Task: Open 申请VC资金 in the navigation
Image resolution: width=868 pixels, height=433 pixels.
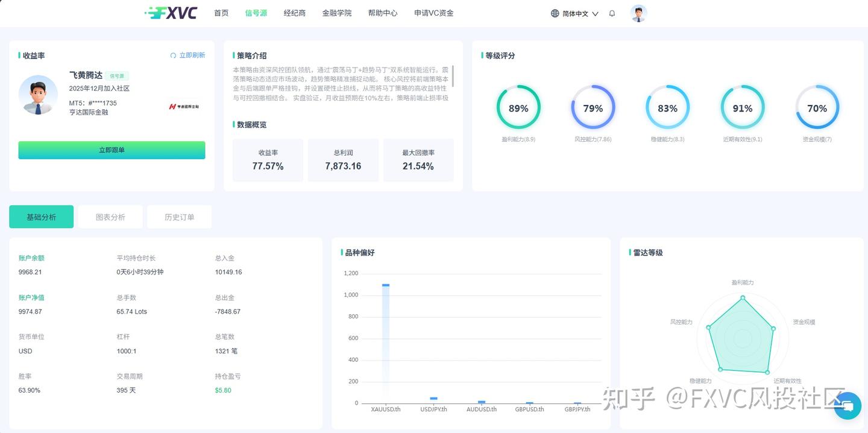Action: 434,13
